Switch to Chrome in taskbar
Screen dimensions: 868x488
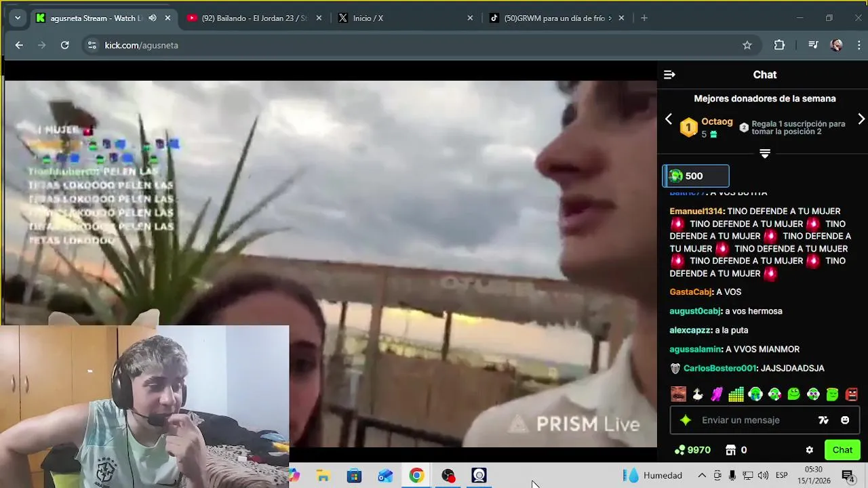416,476
